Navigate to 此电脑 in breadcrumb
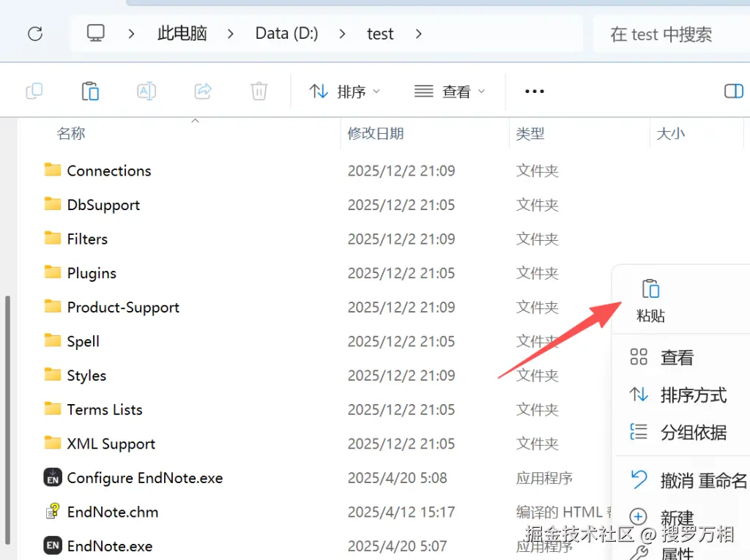This screenshot has height=560, width=750. tap(182, 34)
